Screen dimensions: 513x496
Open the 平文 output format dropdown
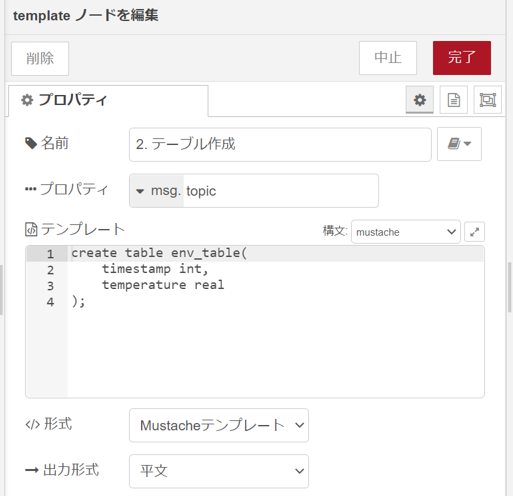(x=219, y=471)
